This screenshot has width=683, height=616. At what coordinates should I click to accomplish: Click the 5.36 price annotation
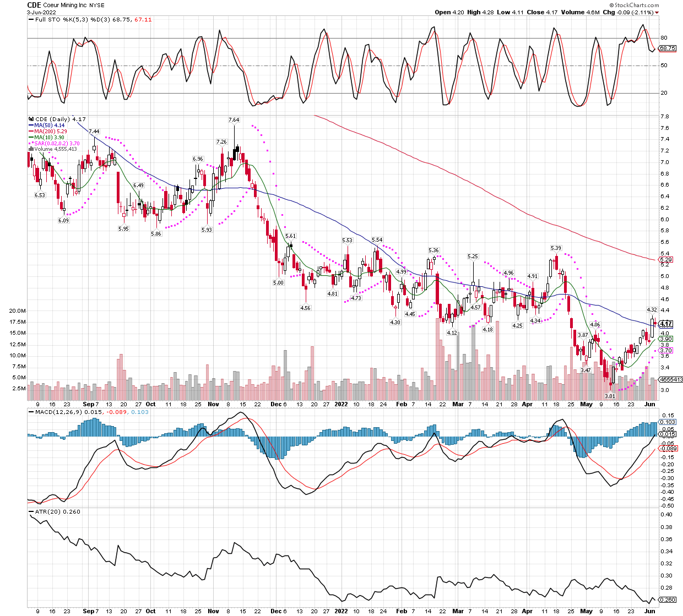click(x=433, y=250)
